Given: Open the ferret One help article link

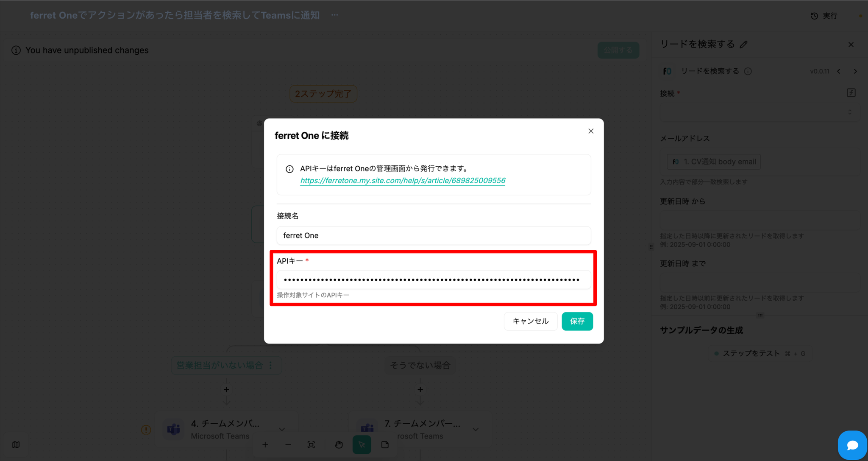Looking at the screenshot, I should coord(403,181).
